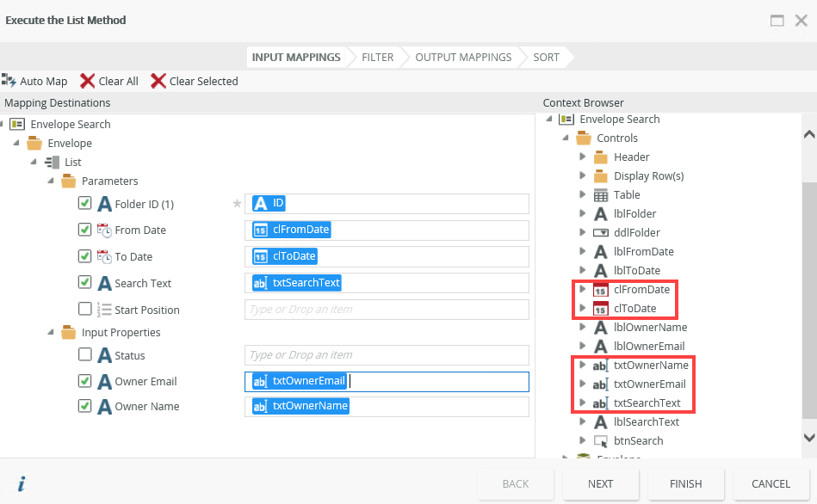Expand the Header folder node
The height and width of the screenshot is (504, 817).
click(583, 157)
